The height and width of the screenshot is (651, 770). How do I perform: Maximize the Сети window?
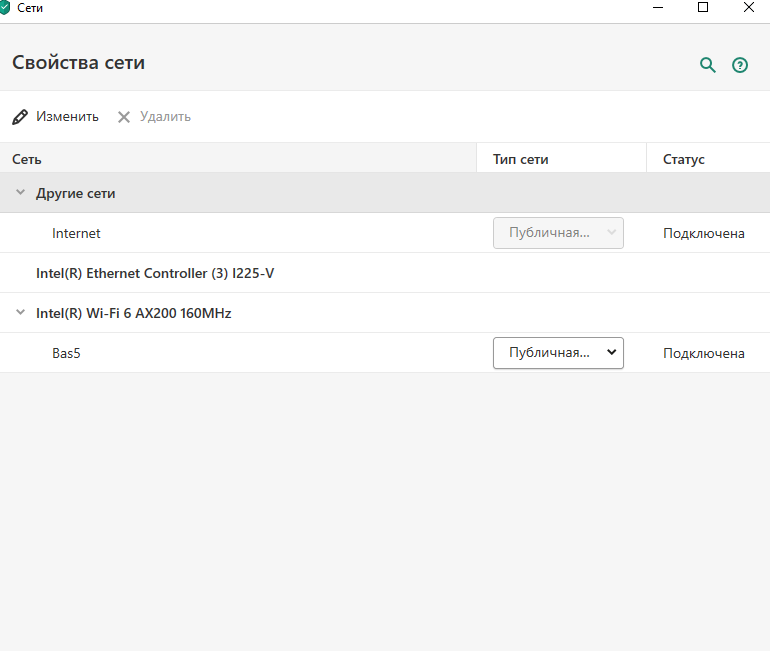703,7
